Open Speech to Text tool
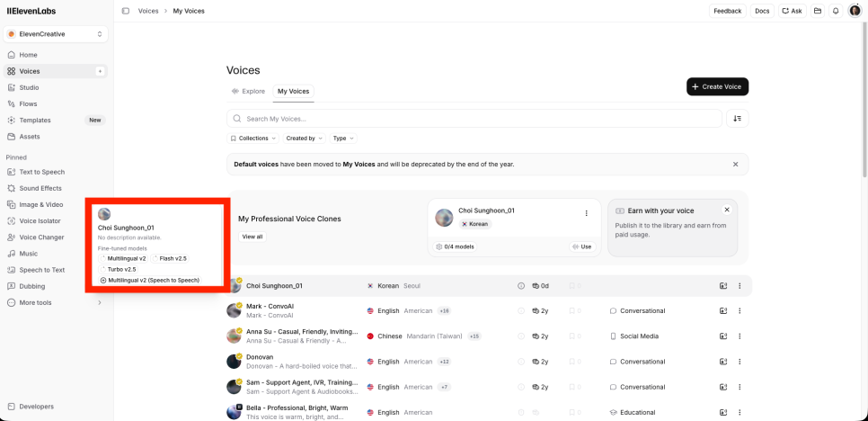The image size is (868, 421). click(43, 270)
